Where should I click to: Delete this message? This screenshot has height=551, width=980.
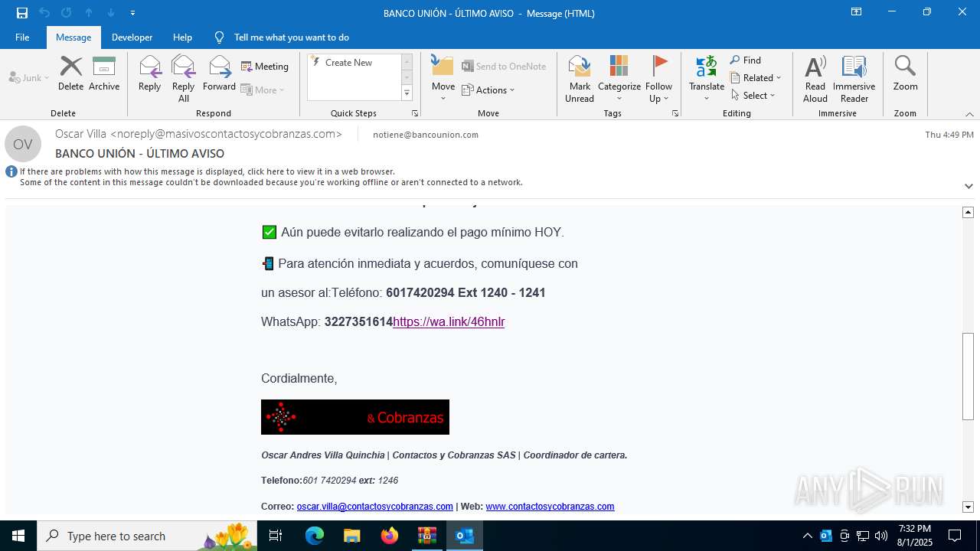(70, 74)
